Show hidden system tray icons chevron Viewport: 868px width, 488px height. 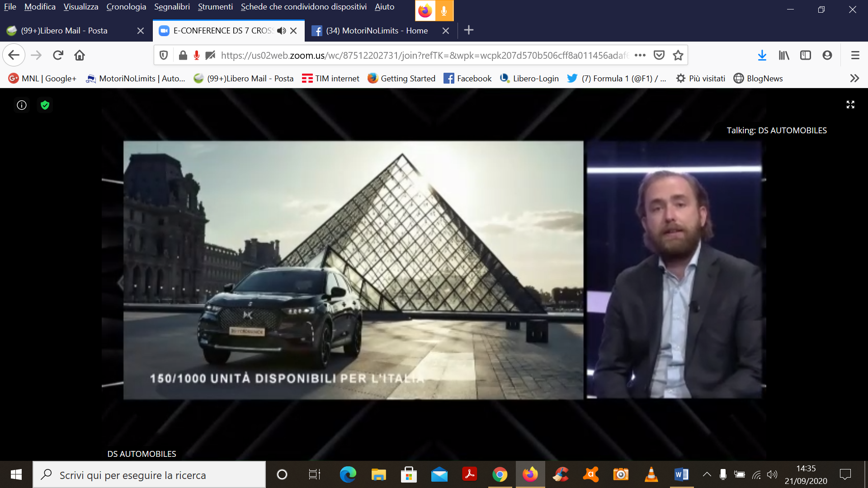click(707, 474)
